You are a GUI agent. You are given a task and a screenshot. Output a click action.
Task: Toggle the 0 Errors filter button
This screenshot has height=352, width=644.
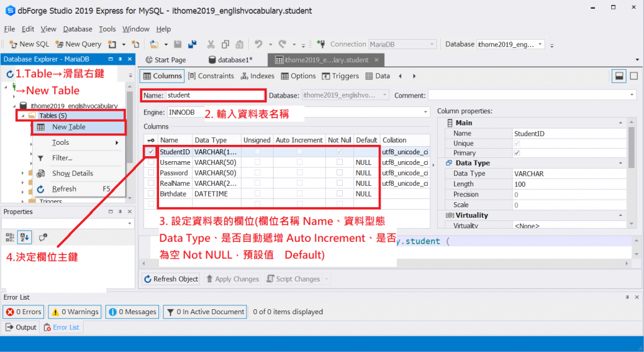(x=24, y=312)
